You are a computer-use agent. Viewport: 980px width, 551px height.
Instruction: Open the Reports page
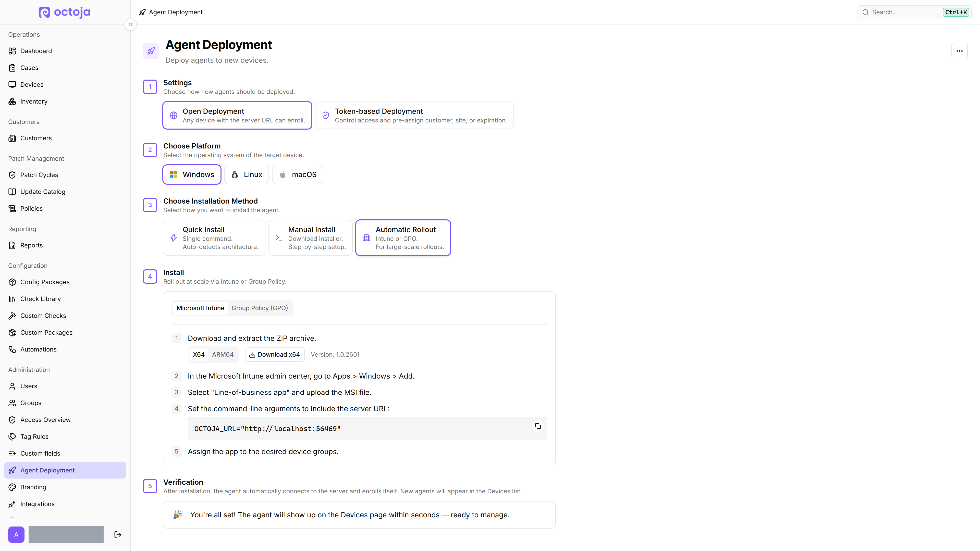(65, 245)
